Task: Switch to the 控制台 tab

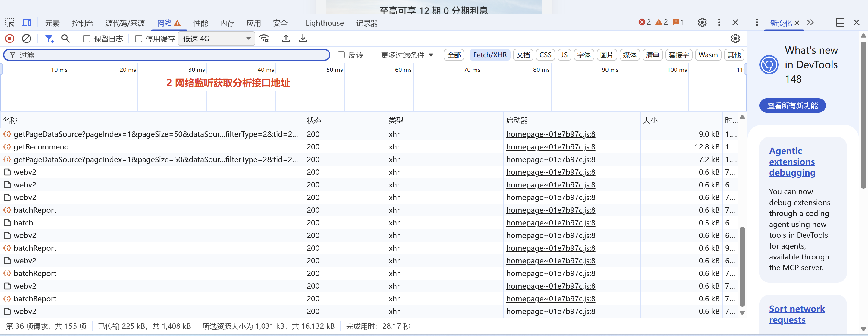Action: [83, 23]
